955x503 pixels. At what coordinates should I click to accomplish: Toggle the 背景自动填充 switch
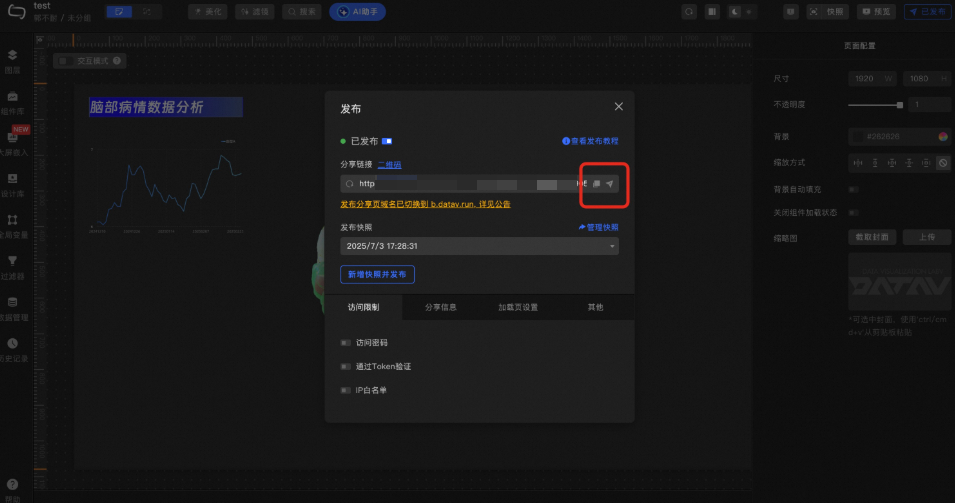(854, 189)
